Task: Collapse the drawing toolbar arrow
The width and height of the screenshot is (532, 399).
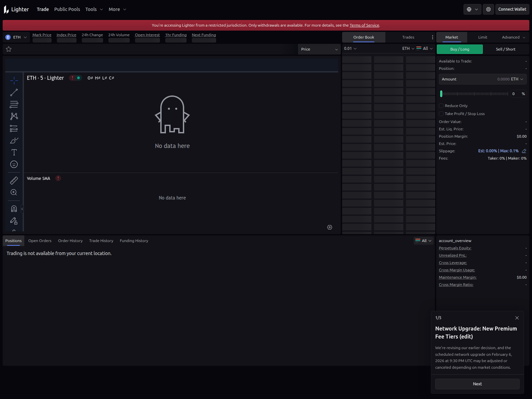Action: tap(22, 209)
